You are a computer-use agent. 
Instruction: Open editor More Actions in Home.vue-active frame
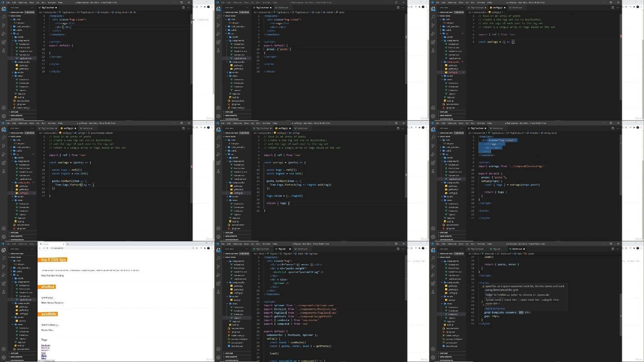pos(618,249)
